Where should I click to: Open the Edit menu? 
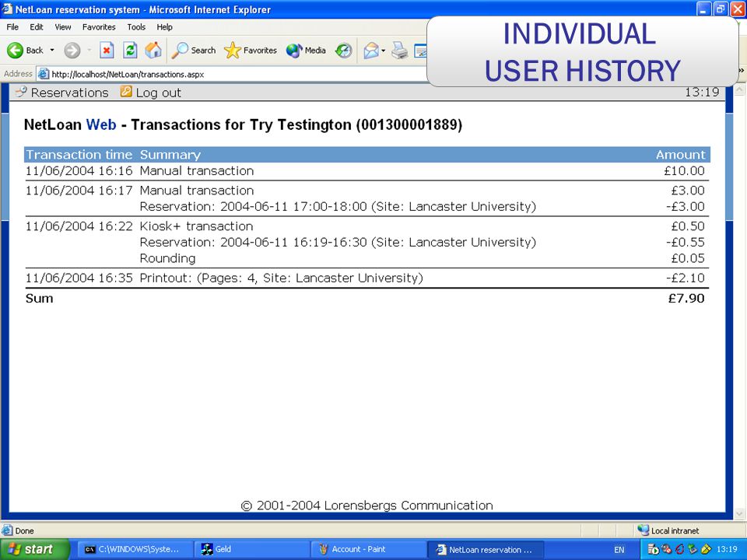pyautogui.click(x=37, y=27)
